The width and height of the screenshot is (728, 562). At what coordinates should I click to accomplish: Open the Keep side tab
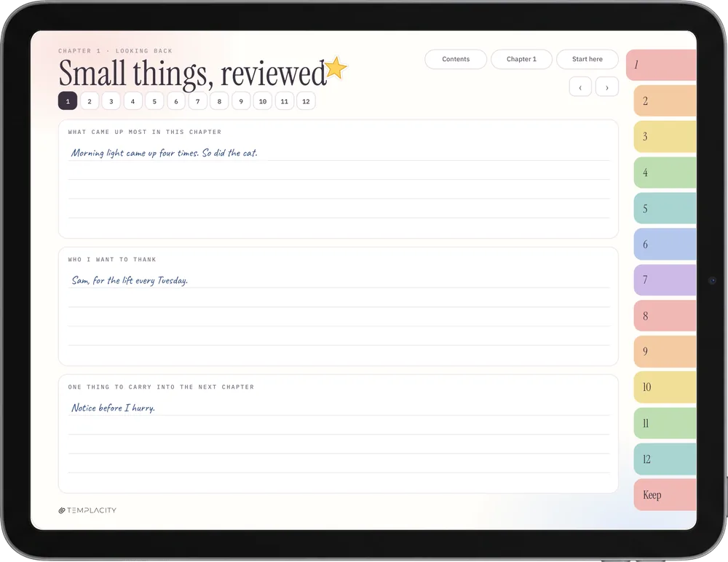665,494
